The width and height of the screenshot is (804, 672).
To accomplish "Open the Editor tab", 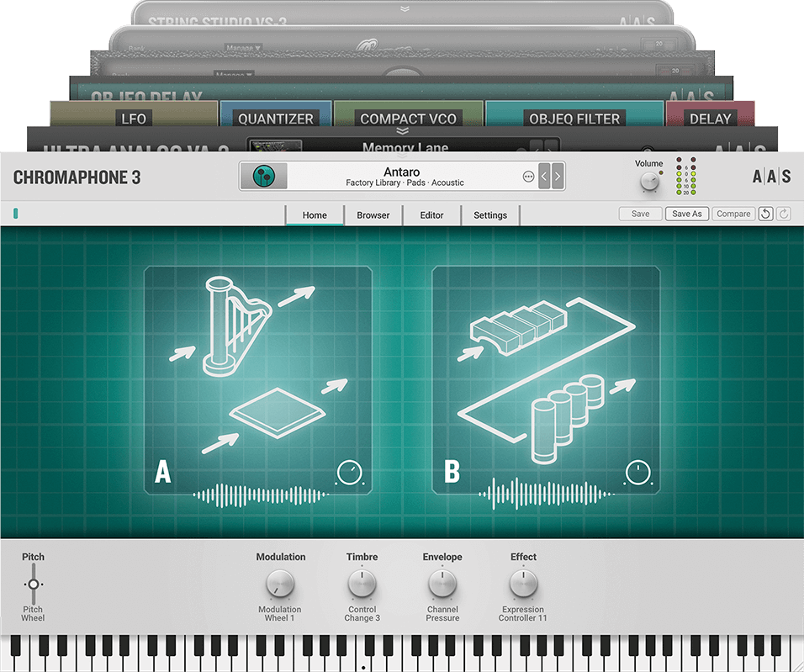I will pos(431,215).
